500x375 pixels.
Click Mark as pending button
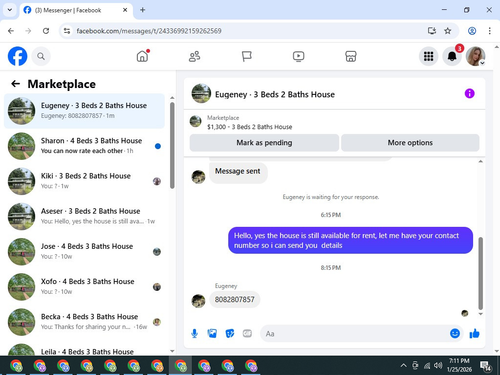(x=264, y=143)
